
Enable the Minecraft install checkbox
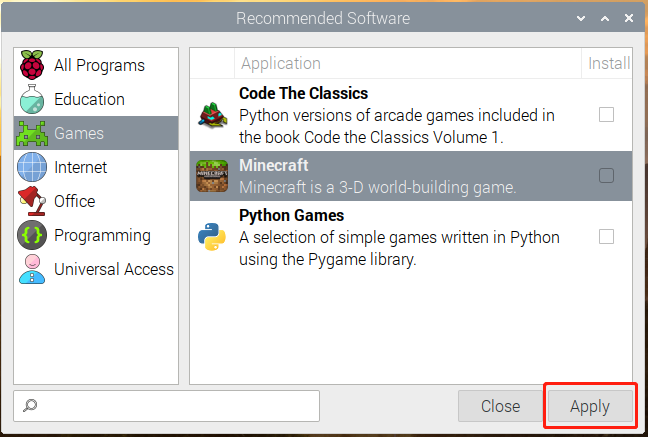pos(606,176)
